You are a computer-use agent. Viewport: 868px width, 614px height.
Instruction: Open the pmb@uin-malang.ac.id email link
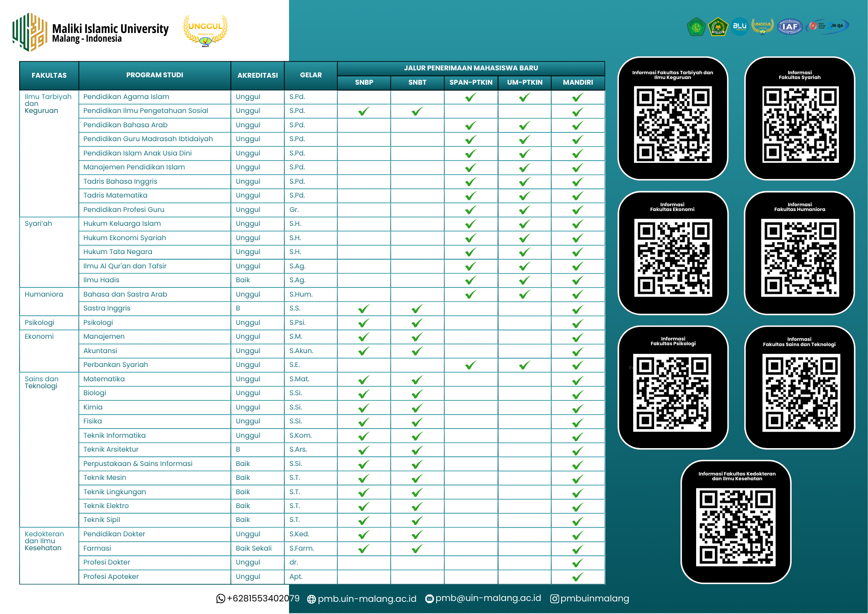point(488,598)
